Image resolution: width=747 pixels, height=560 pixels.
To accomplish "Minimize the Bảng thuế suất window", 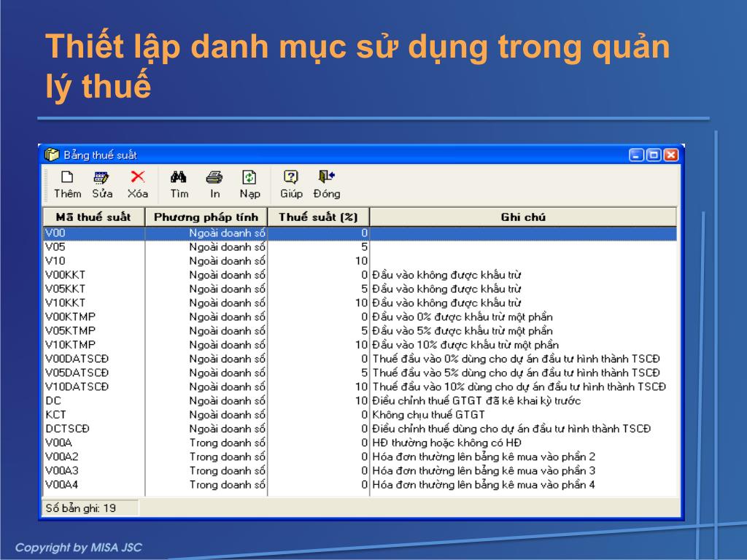I will (636, 155).
